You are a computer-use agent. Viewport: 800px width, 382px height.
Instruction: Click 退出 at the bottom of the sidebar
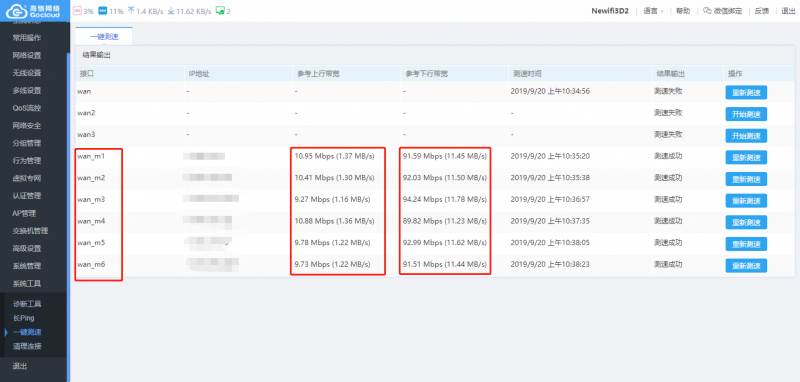pos(20,366)
